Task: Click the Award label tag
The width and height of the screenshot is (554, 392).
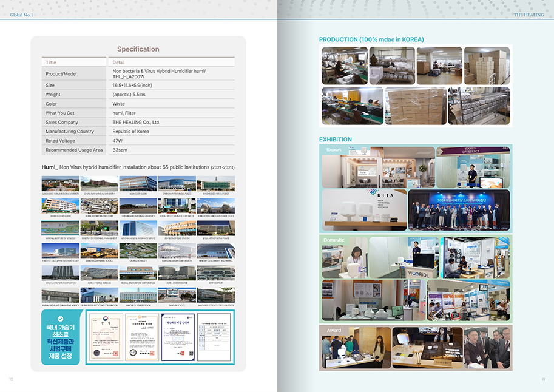Action: click(334, 331)
